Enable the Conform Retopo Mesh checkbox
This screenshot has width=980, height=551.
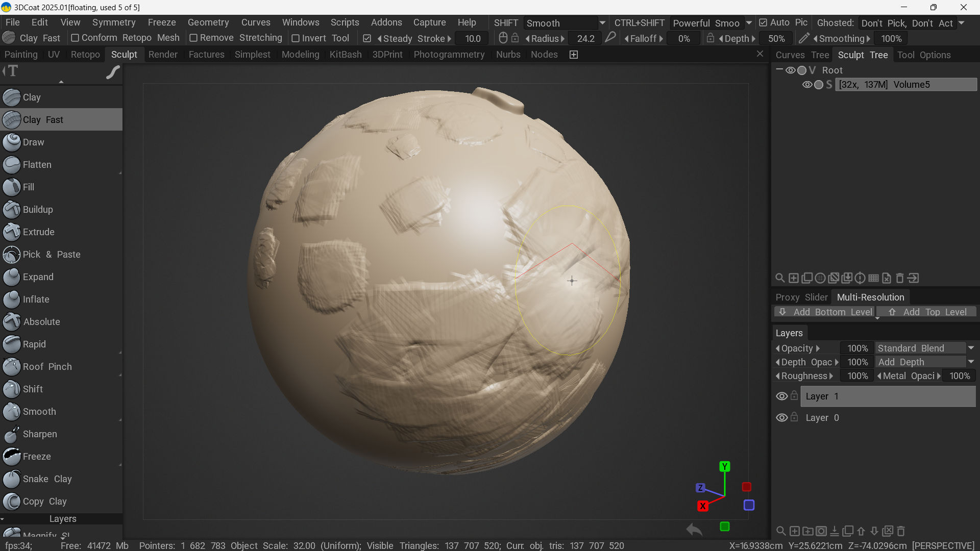[x=75, y=38]
